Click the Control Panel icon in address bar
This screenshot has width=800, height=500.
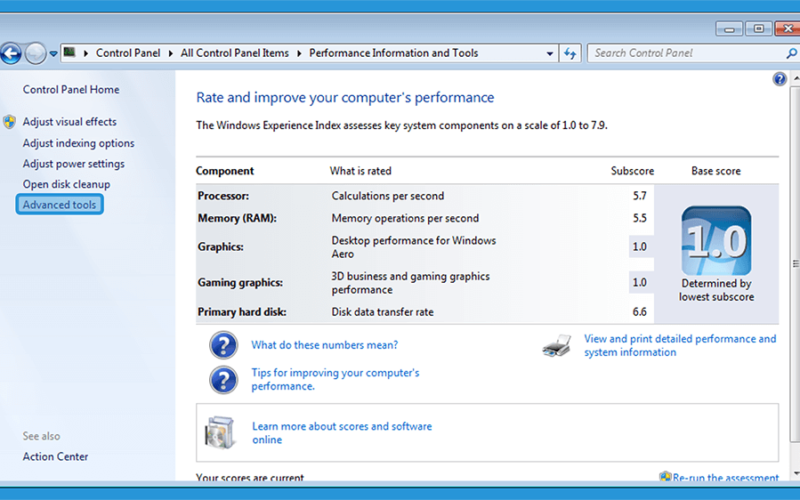(70, 53)
